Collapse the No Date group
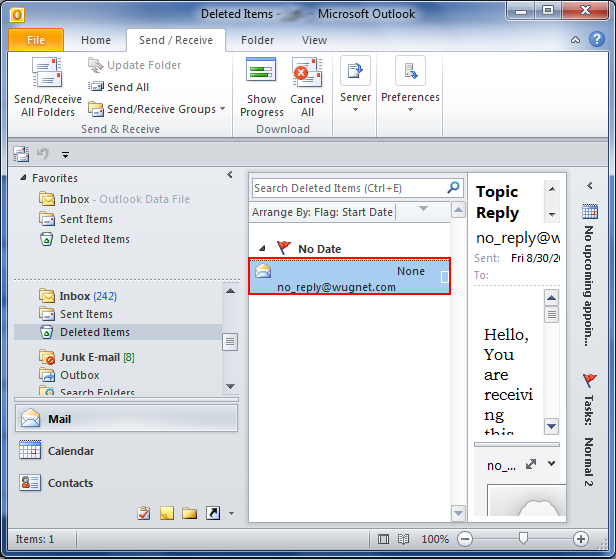This screenshot has height=559, width=616. coord(262,248)
